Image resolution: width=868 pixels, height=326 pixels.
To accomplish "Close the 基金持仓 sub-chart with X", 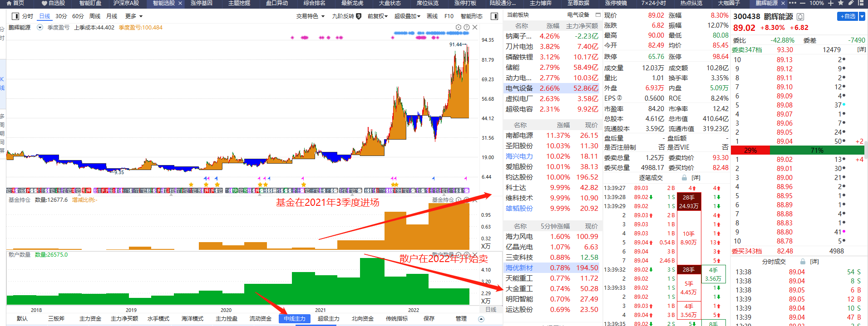I will [475, 199].
